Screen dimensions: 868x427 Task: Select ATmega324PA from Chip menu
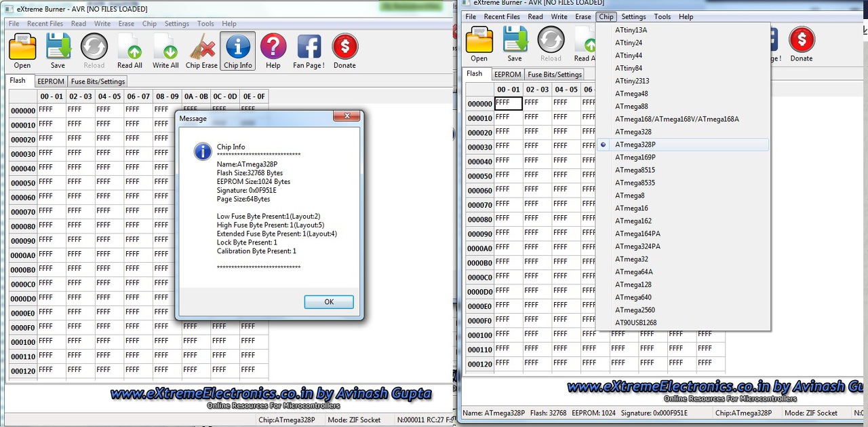[x=683, y=246]
